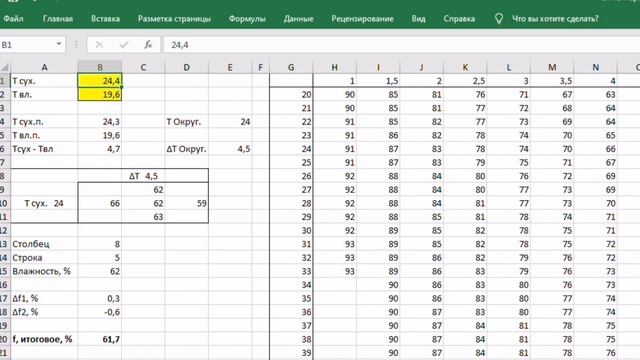Click the 'Тсух - Твл' label cell
Screen dimensions: 640x360
[x=44, y=149]
